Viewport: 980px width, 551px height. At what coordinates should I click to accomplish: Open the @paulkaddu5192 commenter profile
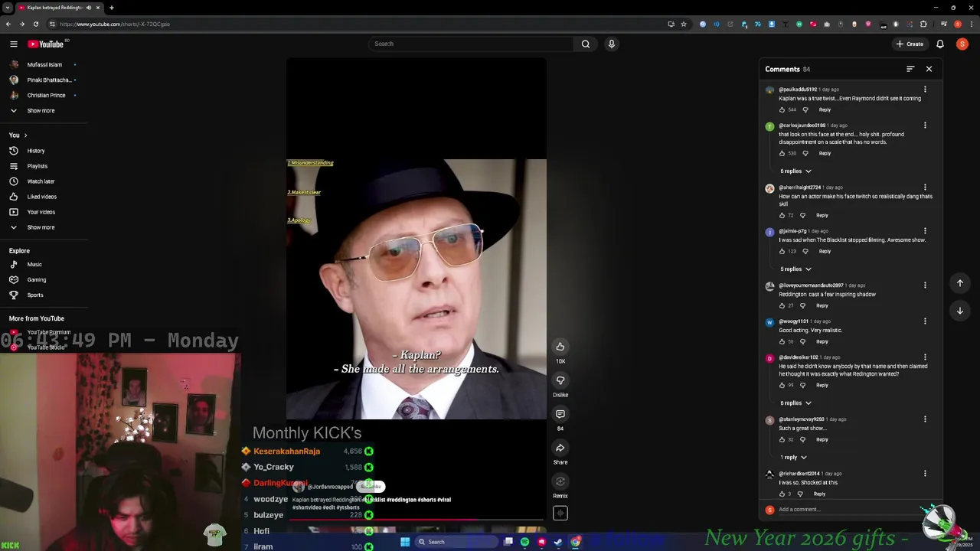point(798,90)
